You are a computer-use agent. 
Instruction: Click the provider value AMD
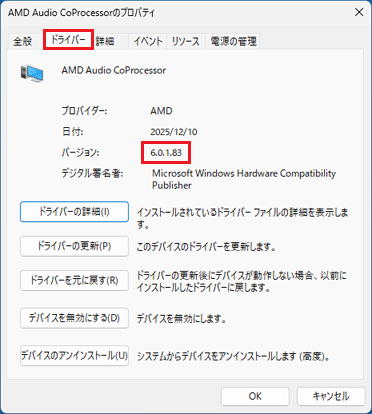pyautogui.click(x=161, y=111)
